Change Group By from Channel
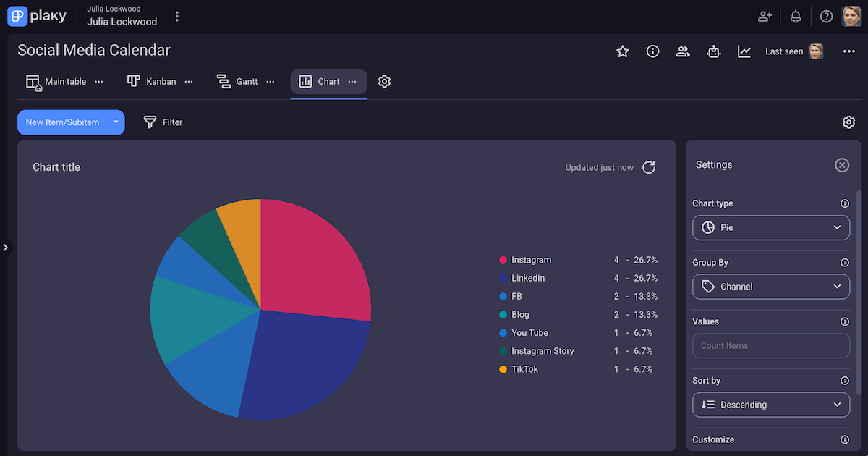868x456 pixels. click(771, 287)
